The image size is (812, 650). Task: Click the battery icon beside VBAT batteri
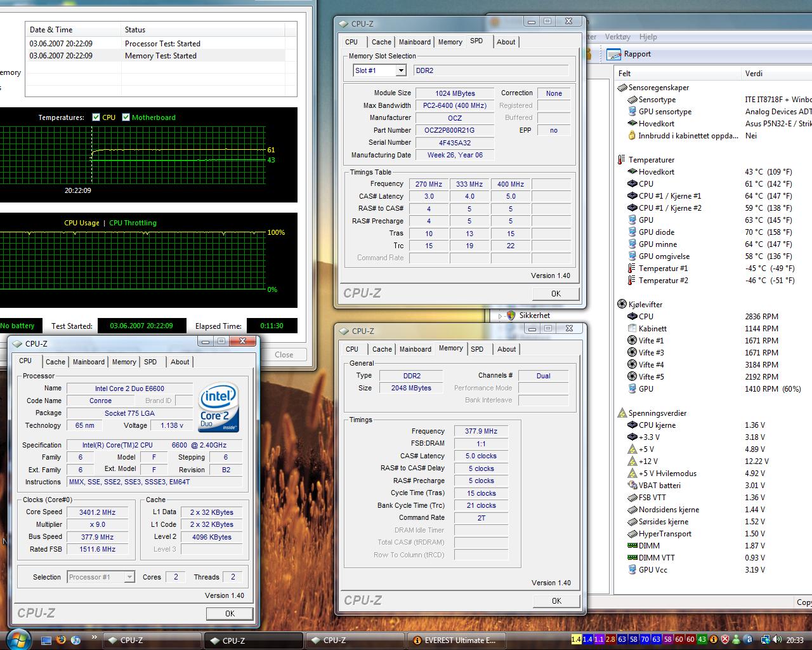tap(632, 486)
